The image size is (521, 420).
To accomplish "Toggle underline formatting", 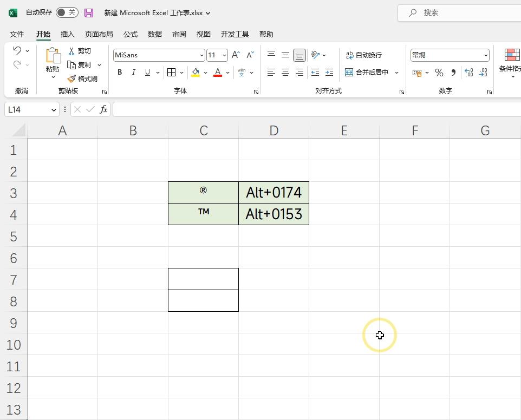I will tap(147, 73).
